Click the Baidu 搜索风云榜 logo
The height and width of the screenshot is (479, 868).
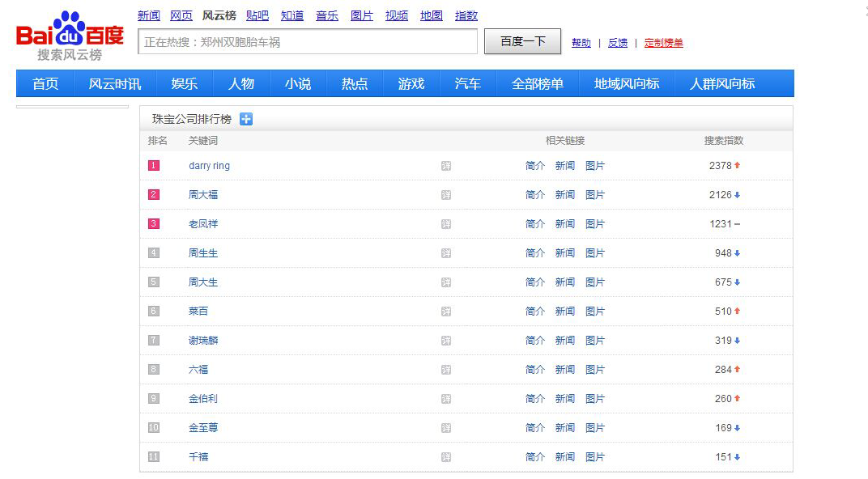tap(70, 36)
